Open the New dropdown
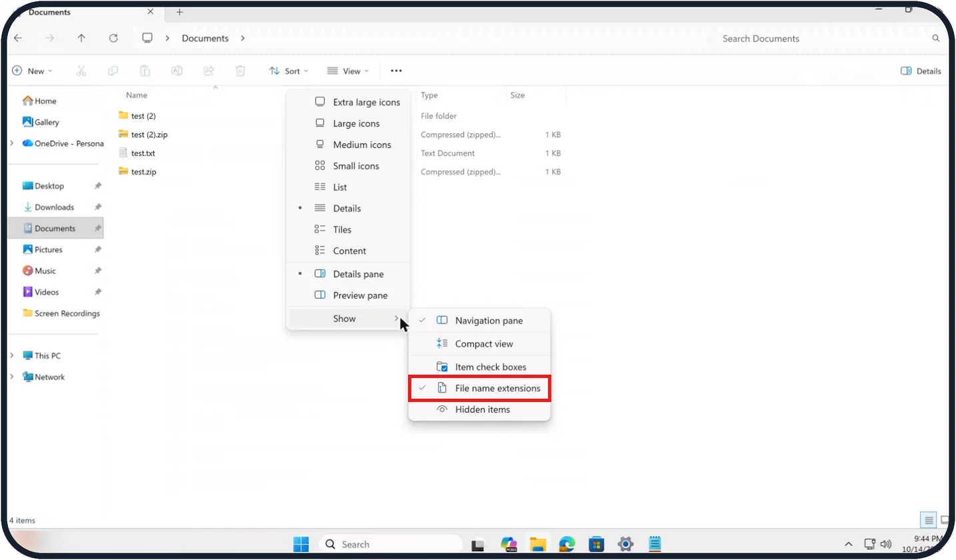The width and height of the screenshot is (956, 560). click(33, 71)
